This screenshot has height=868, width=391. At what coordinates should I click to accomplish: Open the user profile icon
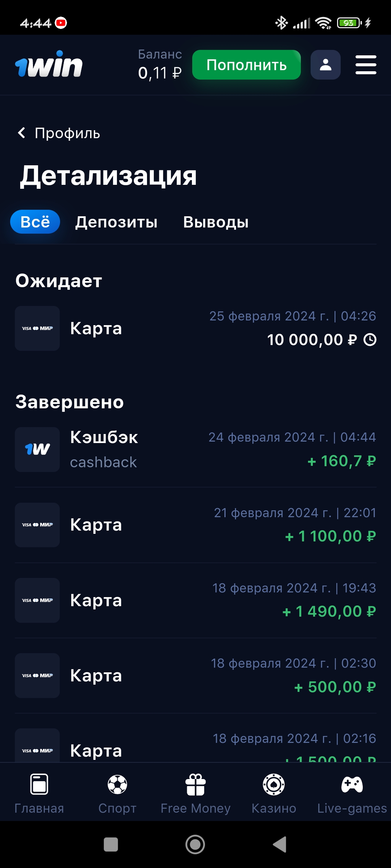pyautogui.click(x=325, y=65)
